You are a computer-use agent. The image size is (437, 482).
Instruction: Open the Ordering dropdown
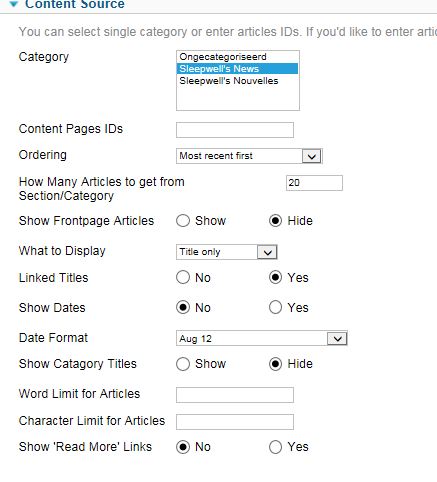click(249, 156)
